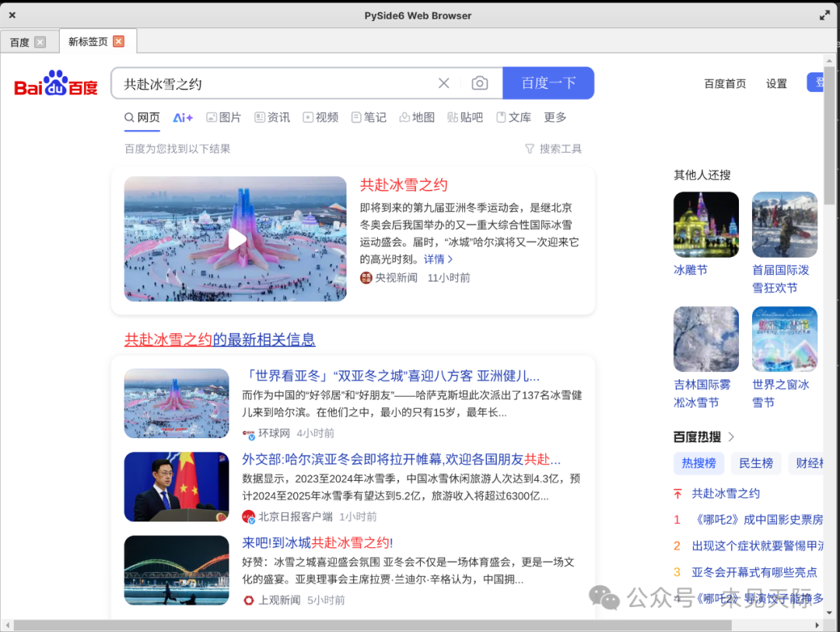
Task: Open the AI+ search tab
Action: click(183, 118)
